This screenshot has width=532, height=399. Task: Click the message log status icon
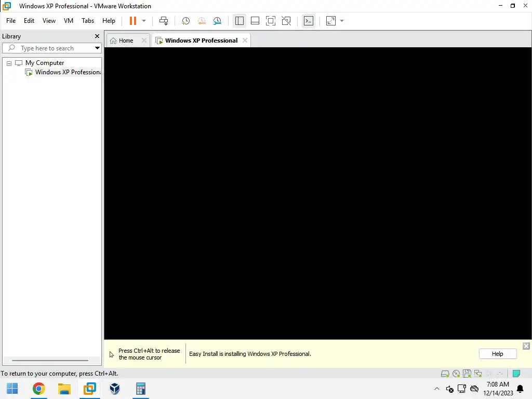[516, 374]
